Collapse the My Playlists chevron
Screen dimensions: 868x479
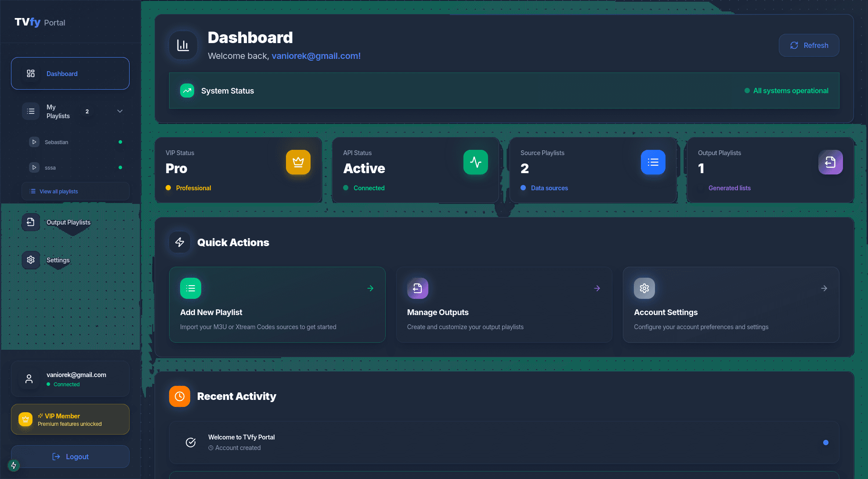tap(120, 111)
